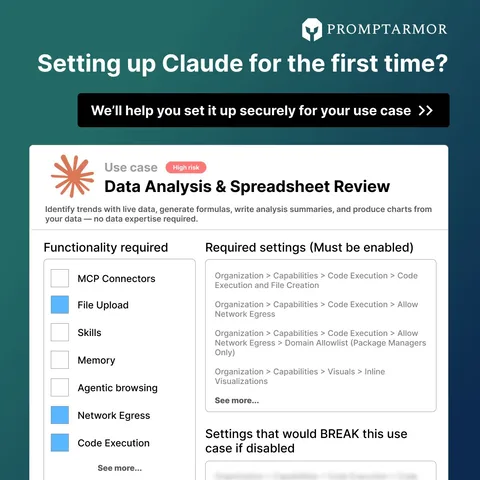Click the High risk badge
480x480 pixels.
186,167
